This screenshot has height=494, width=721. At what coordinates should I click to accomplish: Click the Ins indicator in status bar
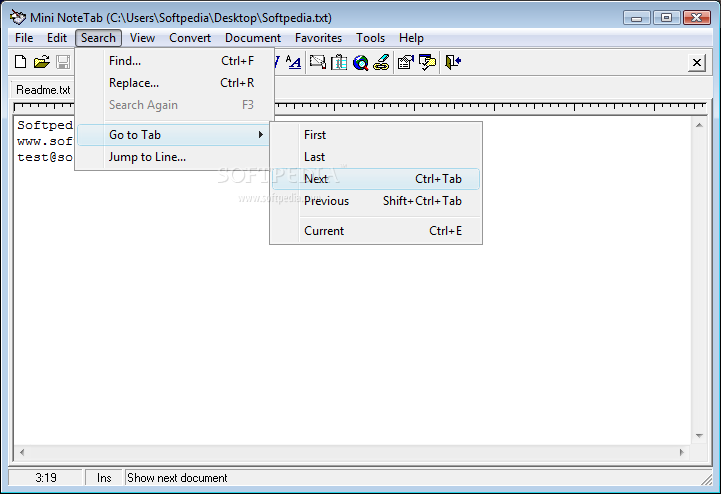tap(104, 478)
